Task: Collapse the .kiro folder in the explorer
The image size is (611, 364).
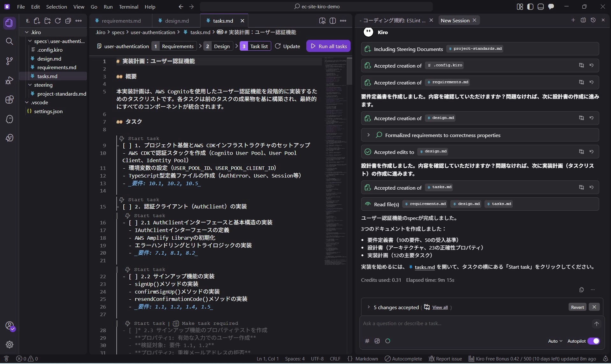Action: [x=27, y=32]
